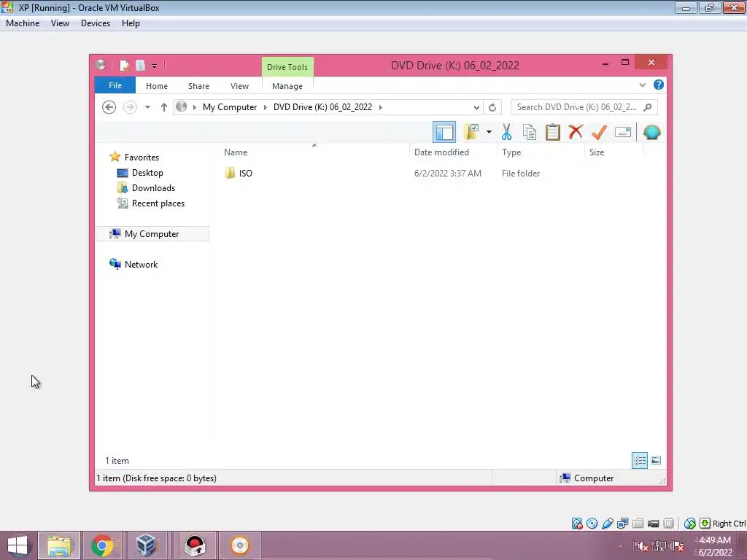The width and height of the screenshot is (747, 560).
Task: Expand the chevron after DVD Drive breadcrumb
Action: (381, 107)
